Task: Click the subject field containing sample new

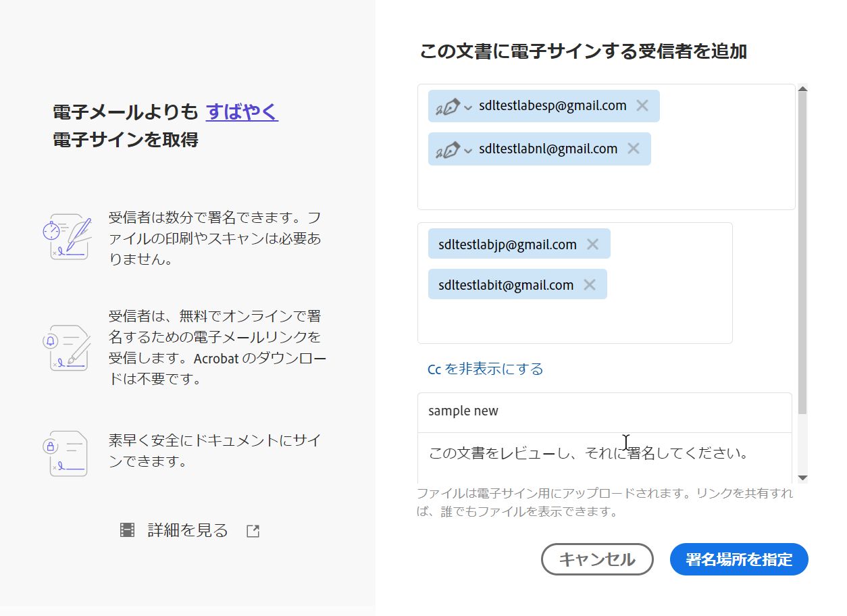Action: (x=540, y=411)
